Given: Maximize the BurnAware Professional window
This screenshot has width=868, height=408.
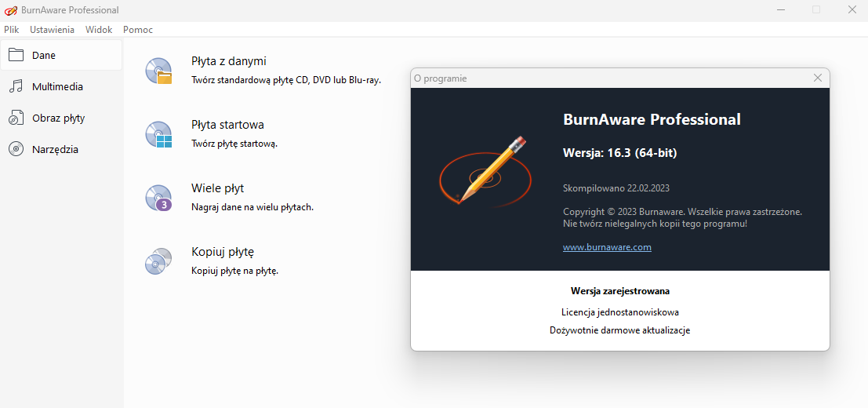Looking at the screenshot, I should pos(816,9).
